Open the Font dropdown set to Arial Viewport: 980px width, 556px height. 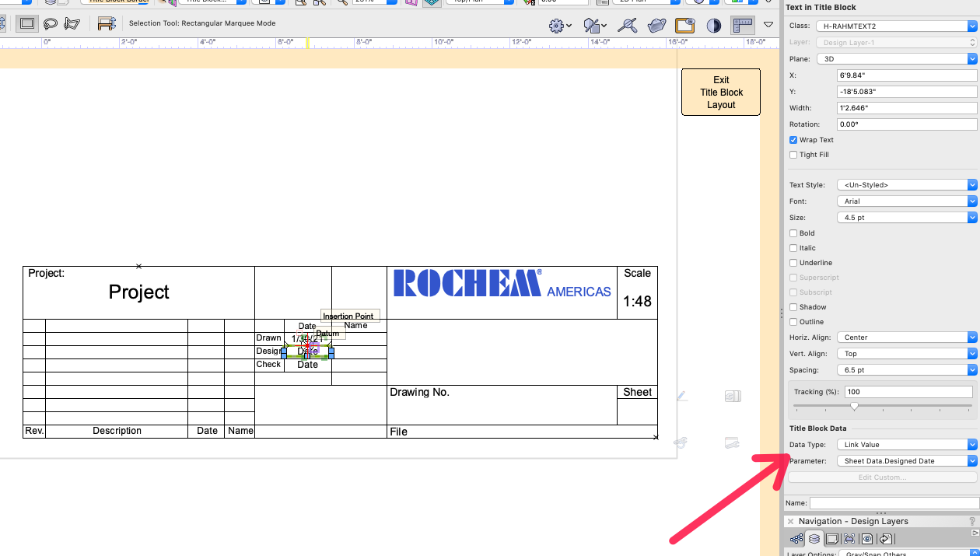pyautogui.click(x=906, y=201)
